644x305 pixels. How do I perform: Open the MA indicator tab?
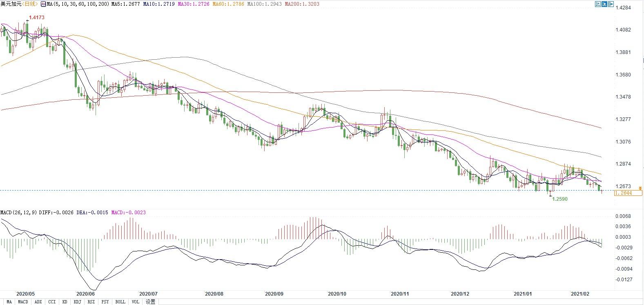click(x=9, y=302)
